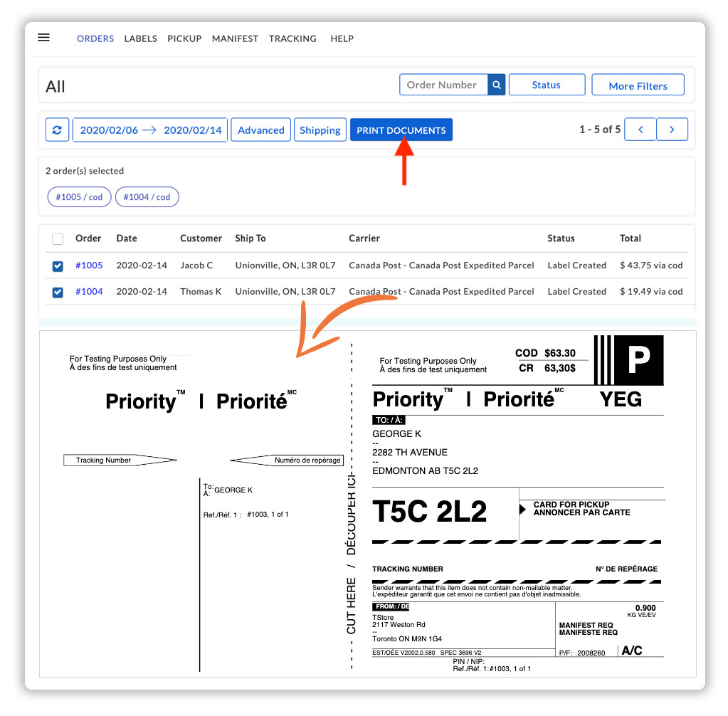Viewport: 728px width, 716px height.
Task: Open the Status filter dropdown
Action: click(547, 84)
